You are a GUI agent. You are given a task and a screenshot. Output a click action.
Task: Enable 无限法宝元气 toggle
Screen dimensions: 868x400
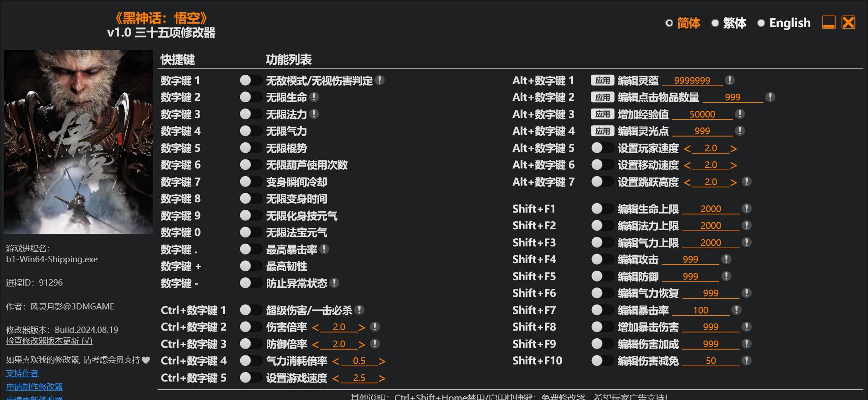tap(251, 232)
